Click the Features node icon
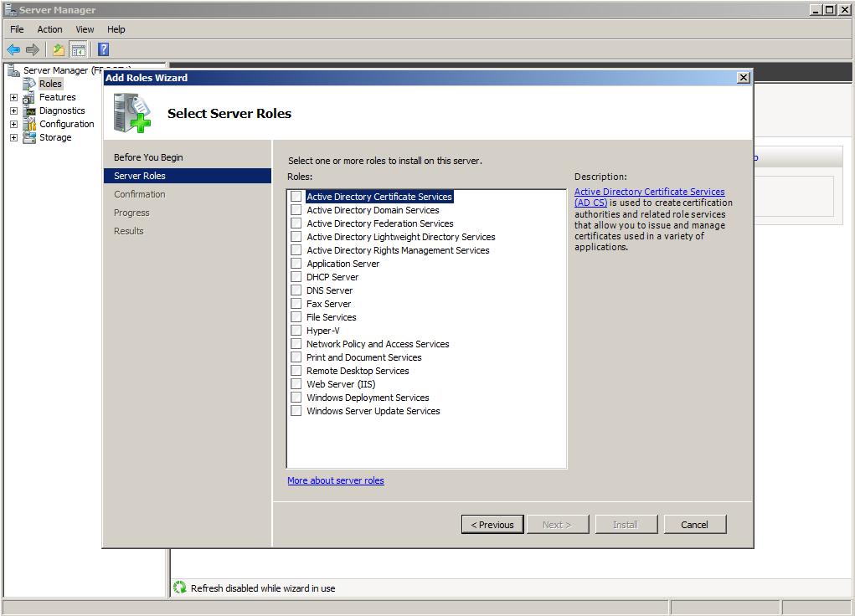 point(29,97)
